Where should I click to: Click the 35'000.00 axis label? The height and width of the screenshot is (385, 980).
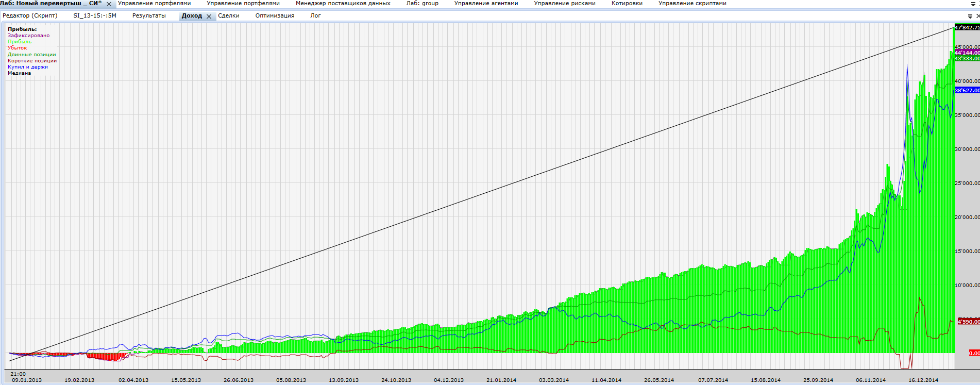967,115
